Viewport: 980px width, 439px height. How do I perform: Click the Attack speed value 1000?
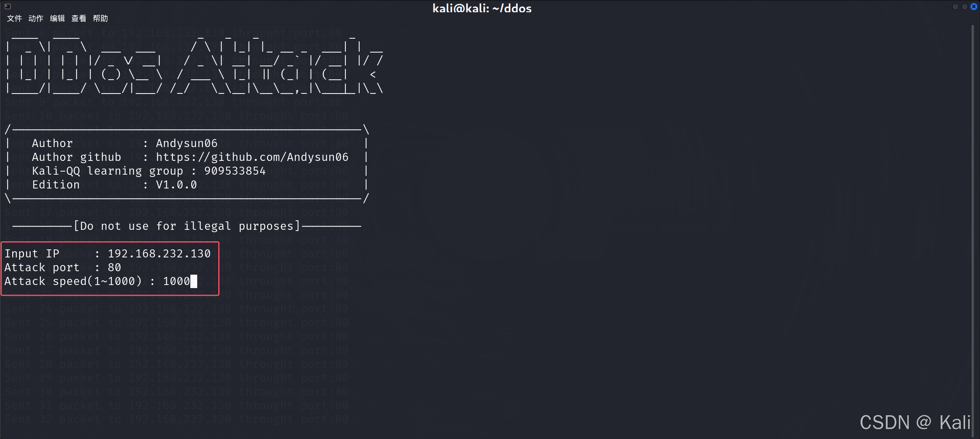click(176, 281)
